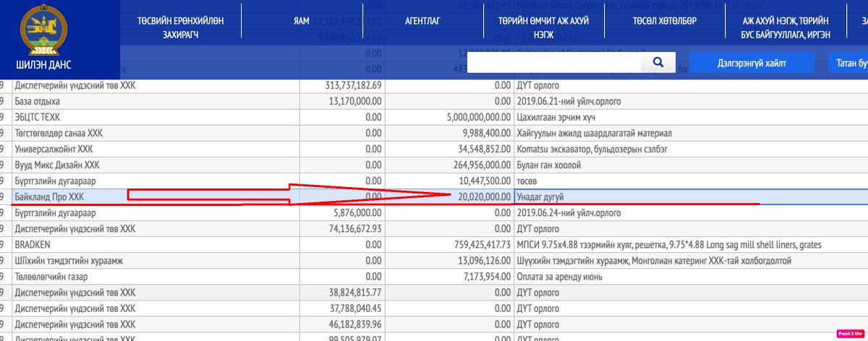Click into the search text field
The width and height of the screenshot is (868, 341).
[x=554, y=63]
